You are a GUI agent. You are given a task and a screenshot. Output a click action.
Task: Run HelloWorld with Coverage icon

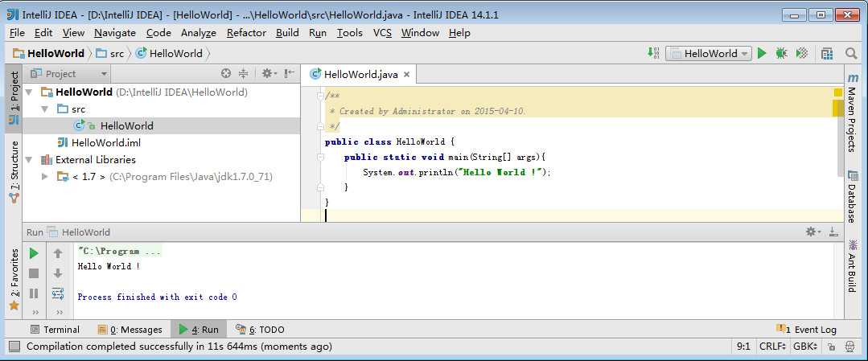[801, 53]
